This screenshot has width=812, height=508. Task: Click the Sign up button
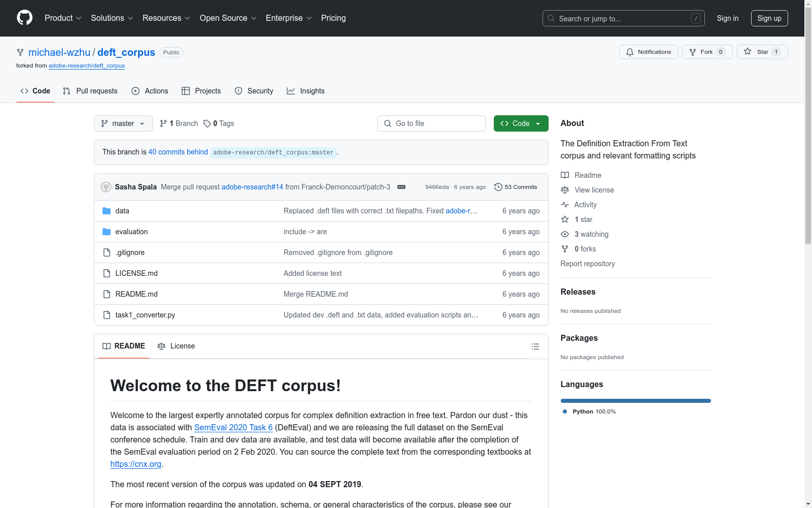click(x=769, y=18)
